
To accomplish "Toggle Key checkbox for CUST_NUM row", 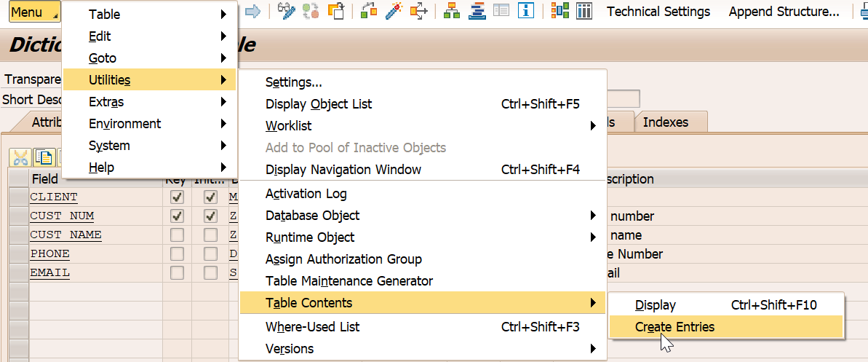I will click(177, 216).
